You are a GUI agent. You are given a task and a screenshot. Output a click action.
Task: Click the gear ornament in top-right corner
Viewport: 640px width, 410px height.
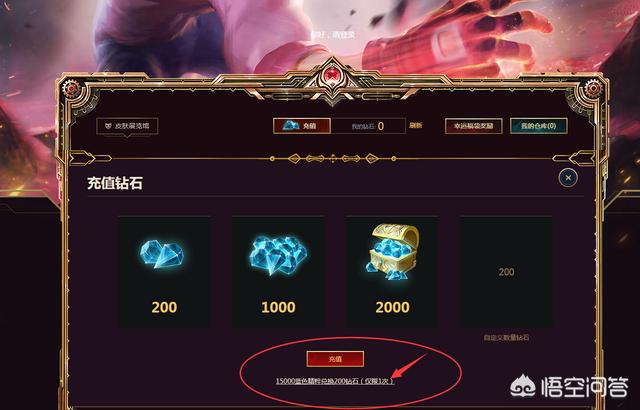(591, 87)
